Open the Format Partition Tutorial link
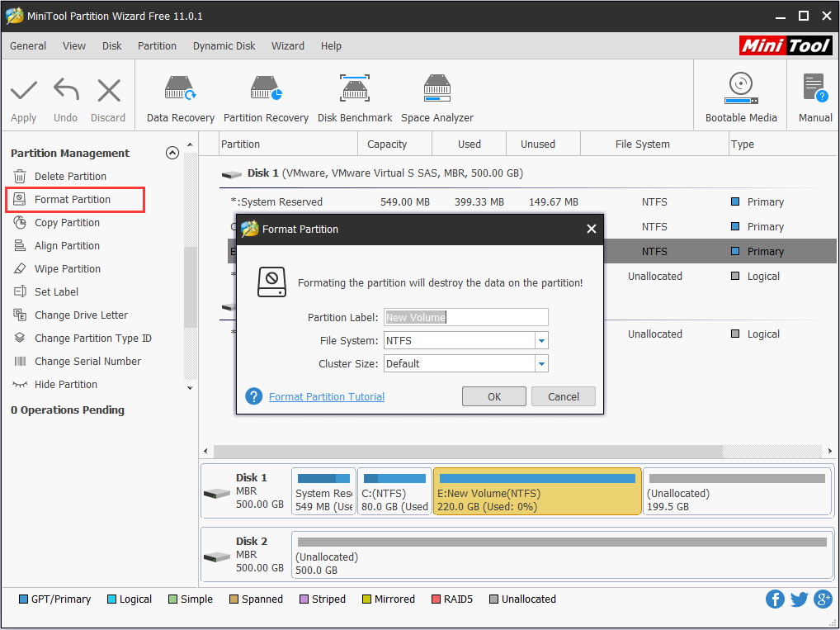Viewport: 840px width, 630px height. tap(327, 397)
